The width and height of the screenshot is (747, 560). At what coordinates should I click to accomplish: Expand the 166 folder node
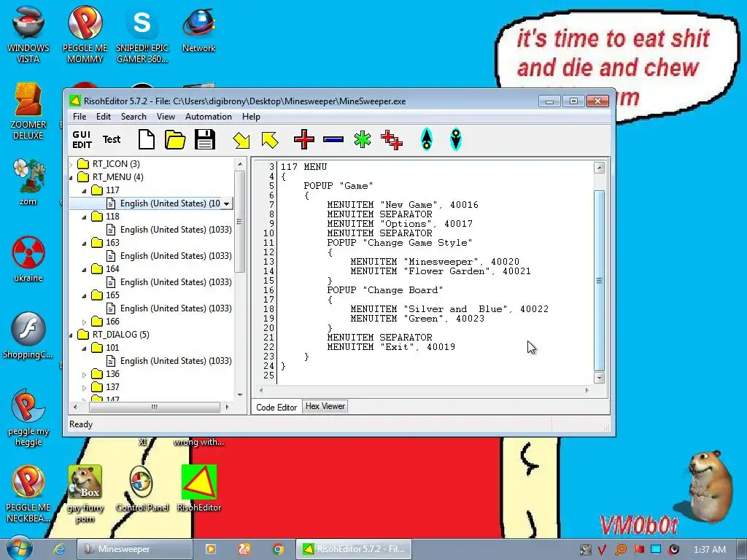(x=85, y=322)
